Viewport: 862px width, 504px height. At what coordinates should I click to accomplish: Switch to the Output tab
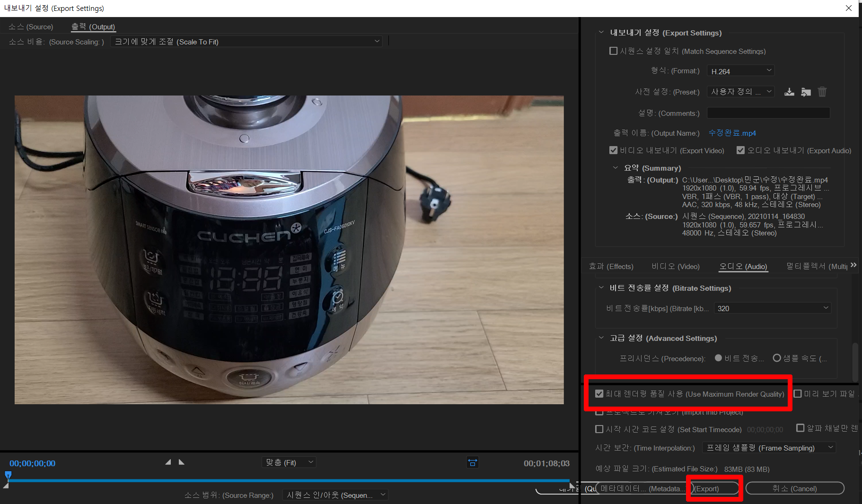pos(93,27)
